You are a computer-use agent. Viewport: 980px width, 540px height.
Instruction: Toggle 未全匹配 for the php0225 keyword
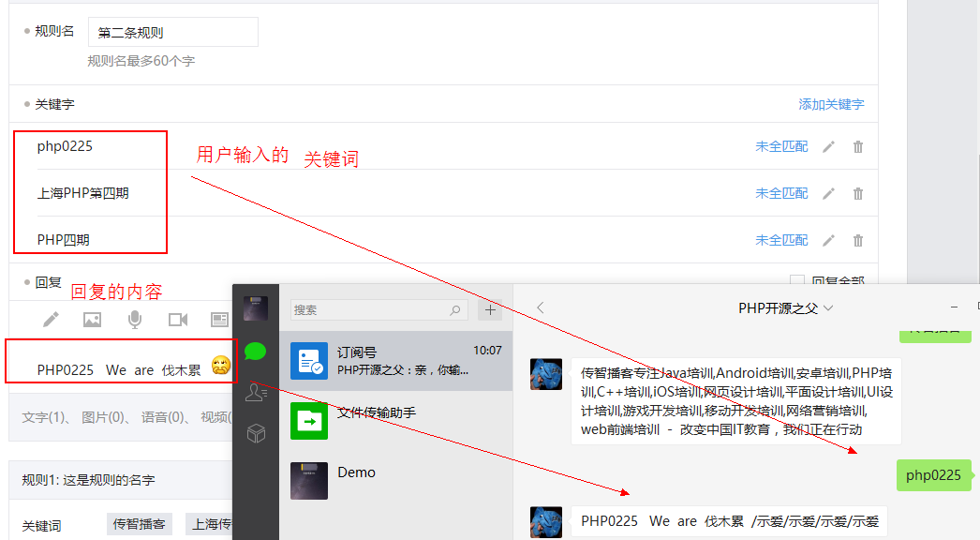click(x=781, y=146)
